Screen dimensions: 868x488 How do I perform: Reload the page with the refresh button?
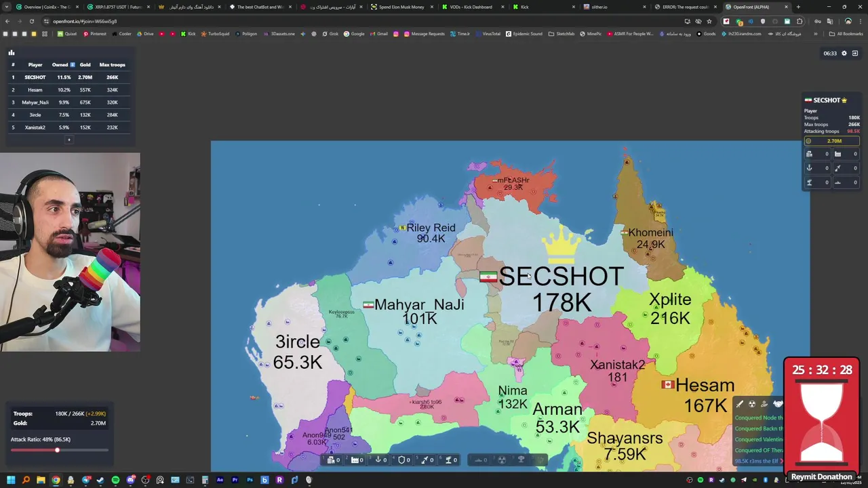[x=31, y=21]
